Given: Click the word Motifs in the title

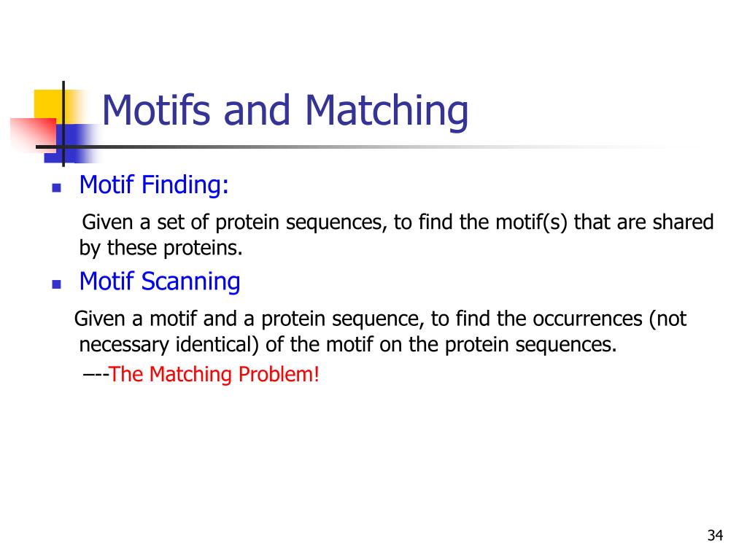Looking at the screenshot, I should click(x=156, y=109).
